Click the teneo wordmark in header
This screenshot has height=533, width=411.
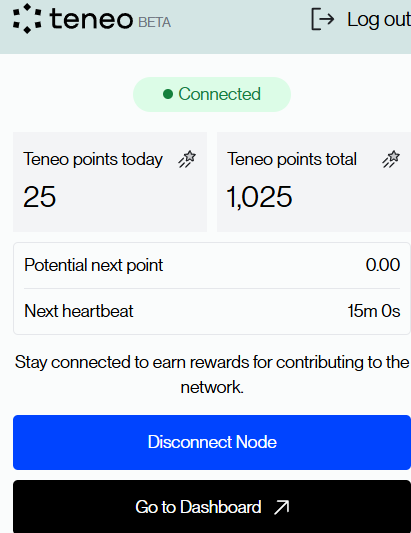tap(91, 19)
